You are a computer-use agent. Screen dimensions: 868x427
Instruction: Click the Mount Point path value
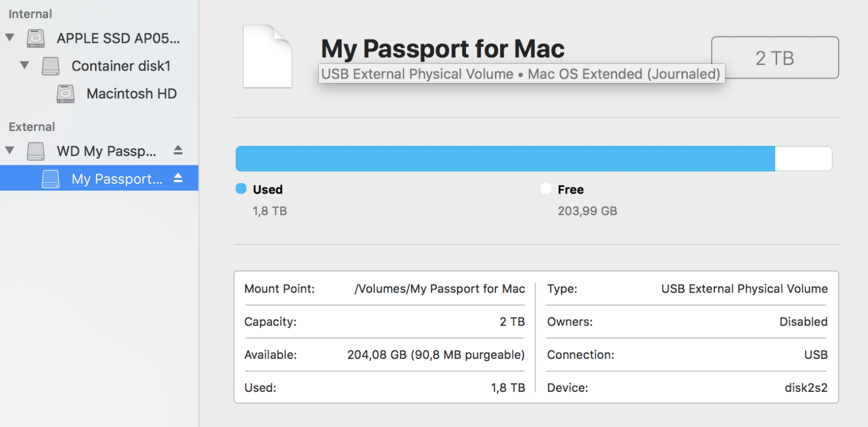click(439, 289)
